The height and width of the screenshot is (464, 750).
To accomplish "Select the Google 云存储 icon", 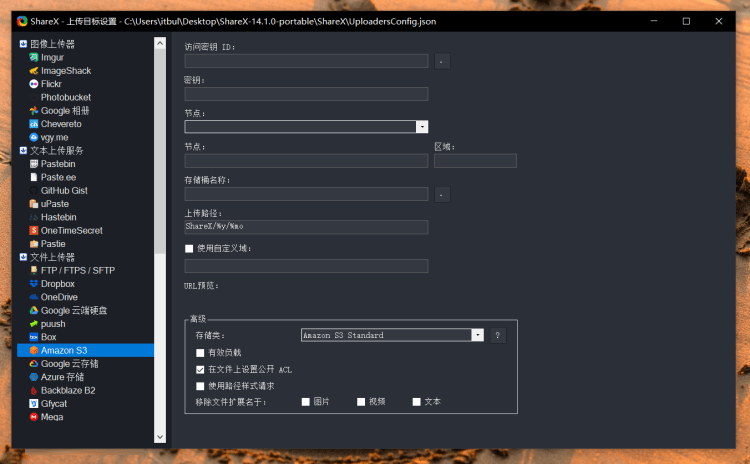I will point(33,364).
